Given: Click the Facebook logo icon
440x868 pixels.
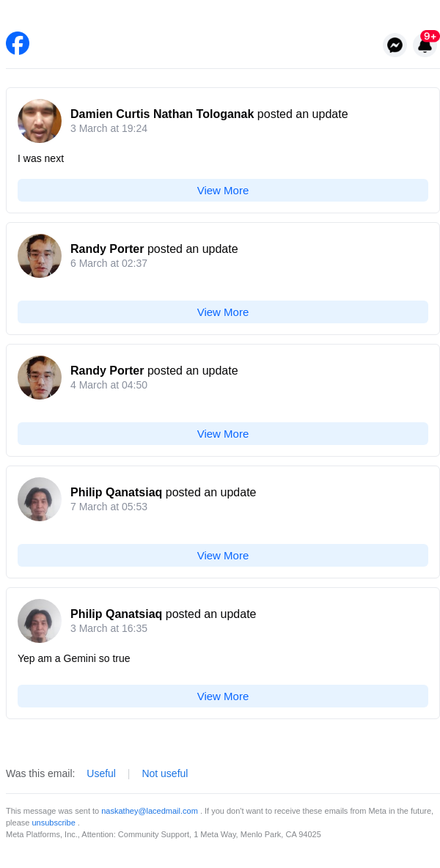Looking at the screenshot, I should [x=18, y=43].
